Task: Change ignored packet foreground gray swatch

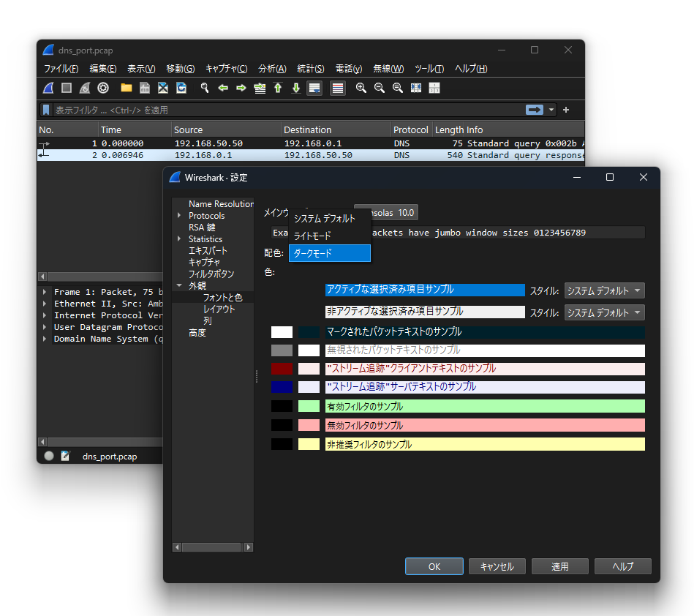Action: pyautogui.click(x=282, y=350)
